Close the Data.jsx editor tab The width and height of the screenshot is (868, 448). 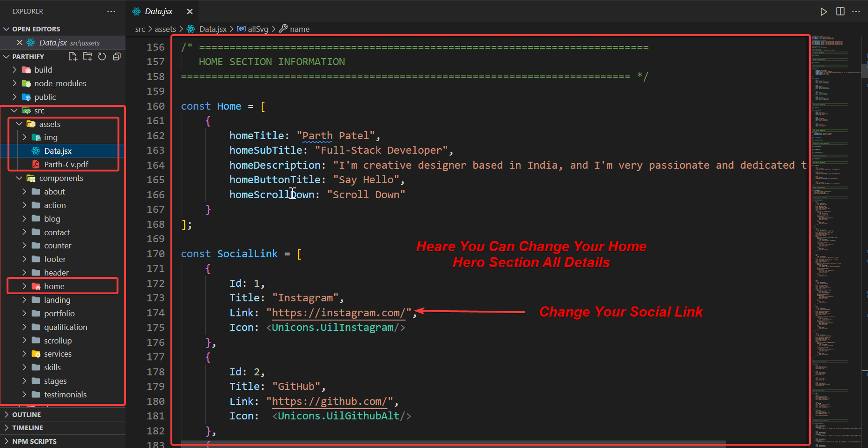[x=190, y=11]
